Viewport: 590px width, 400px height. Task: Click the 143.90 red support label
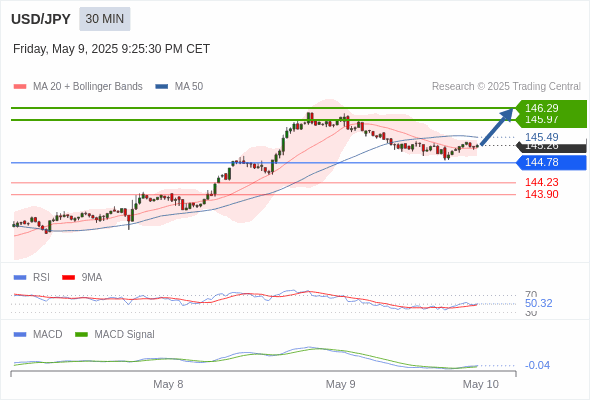541,194
